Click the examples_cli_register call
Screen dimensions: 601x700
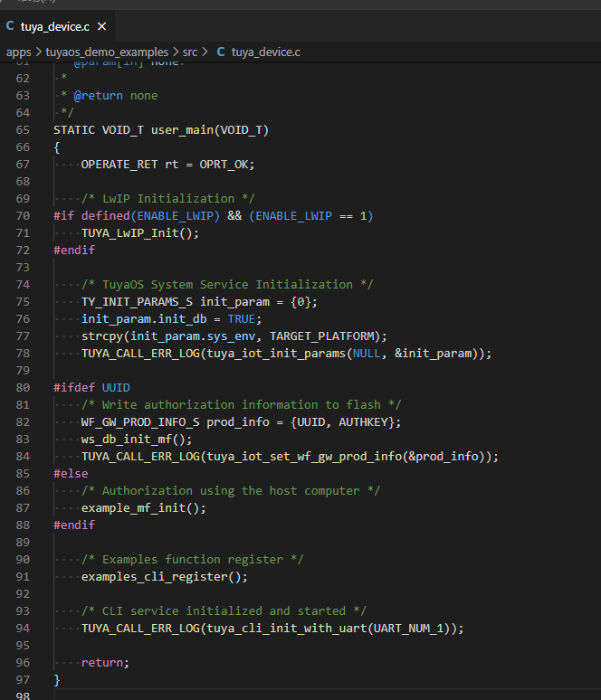click(x=154, y=577)
